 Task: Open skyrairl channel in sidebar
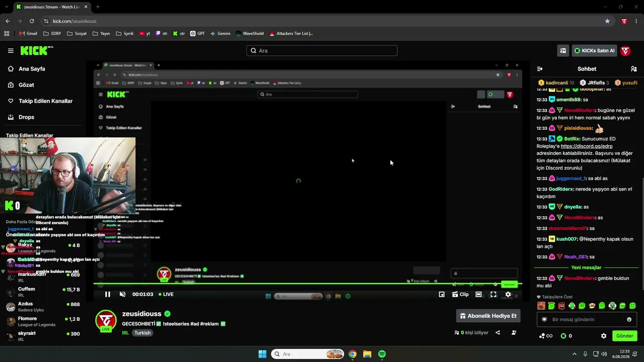pos(43,336)
